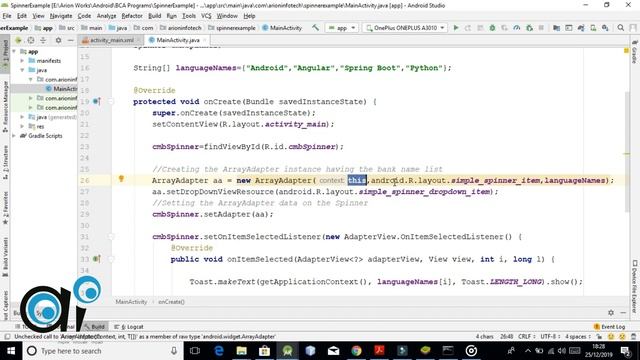
Task: Click implements gutter marker on line 33
Action: [96, 259]
